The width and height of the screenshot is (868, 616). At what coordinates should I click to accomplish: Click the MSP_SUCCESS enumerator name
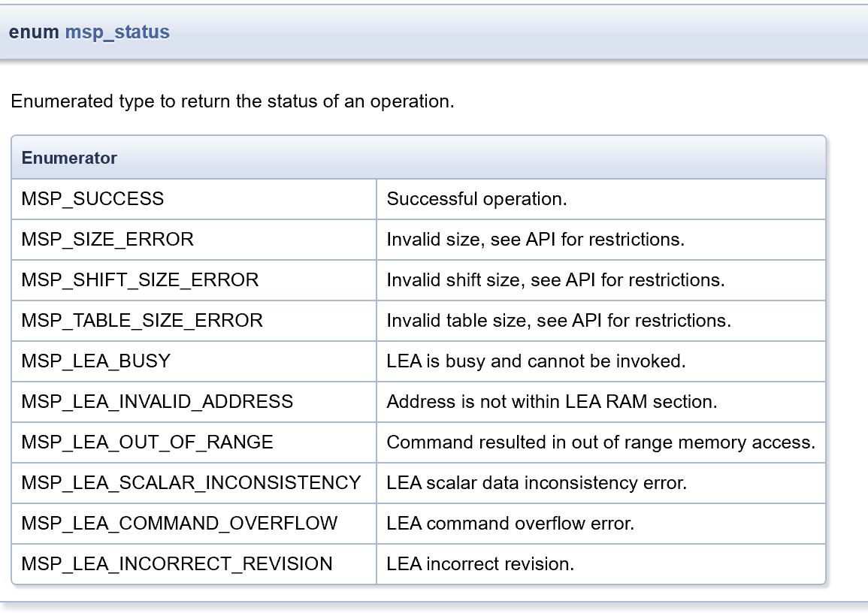click(92, 199)
